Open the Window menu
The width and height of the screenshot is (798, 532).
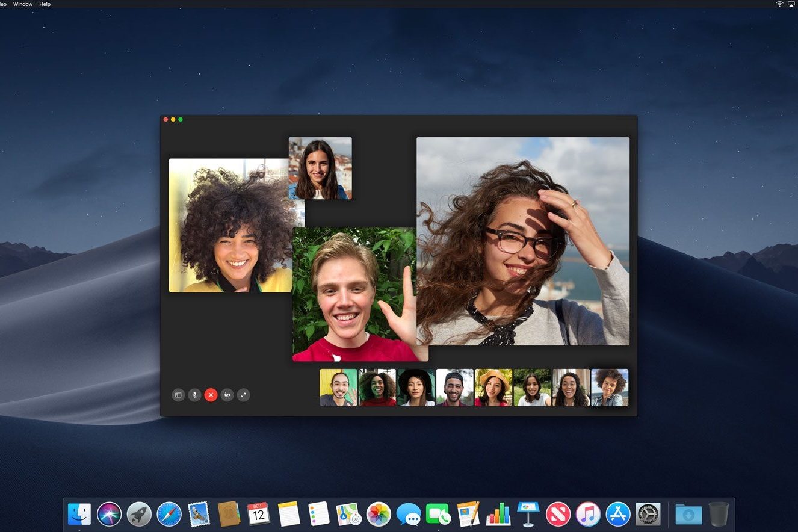point(23,4)
